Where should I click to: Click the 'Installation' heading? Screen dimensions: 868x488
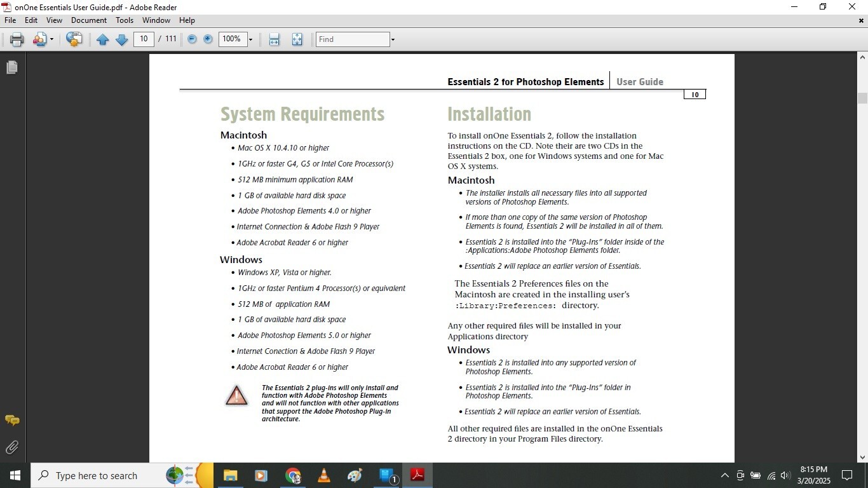(x=489, y=114)
